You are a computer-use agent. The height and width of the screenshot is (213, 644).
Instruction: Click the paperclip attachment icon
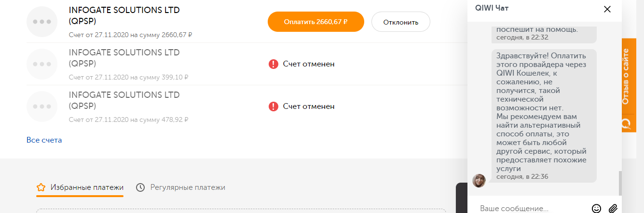613,209
